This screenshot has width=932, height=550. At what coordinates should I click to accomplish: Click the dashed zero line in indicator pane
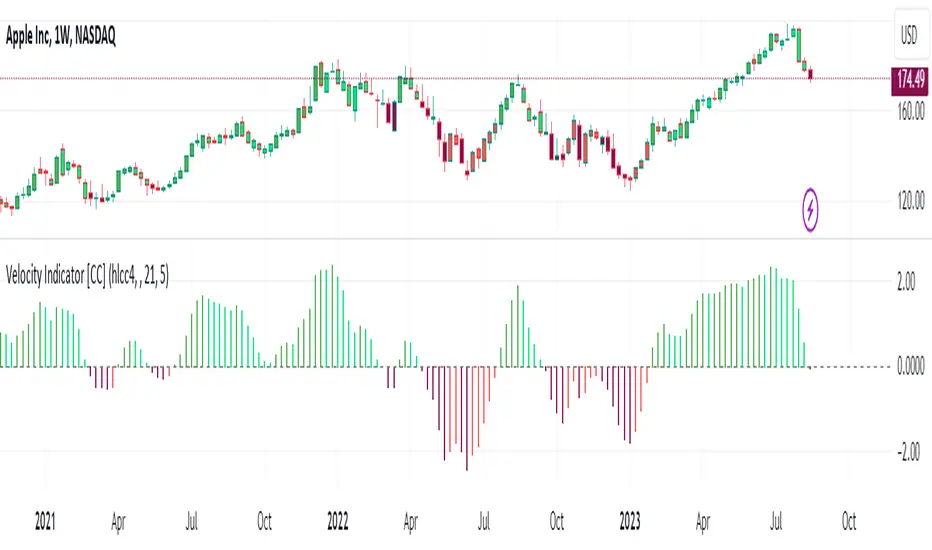tap(850, 368)
